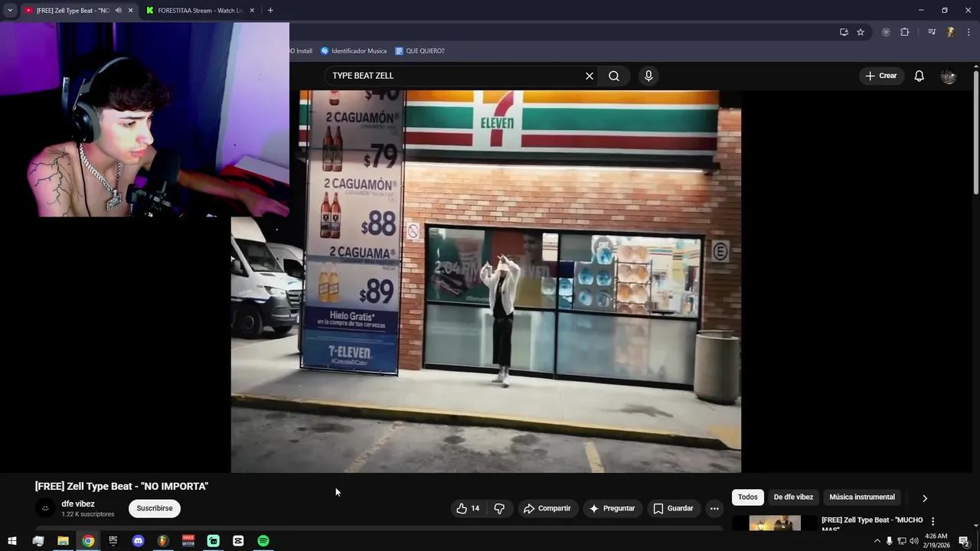980x551 pixels.
Task: Dislike the video
Action: pyautogui.click(x=499, y=508)
